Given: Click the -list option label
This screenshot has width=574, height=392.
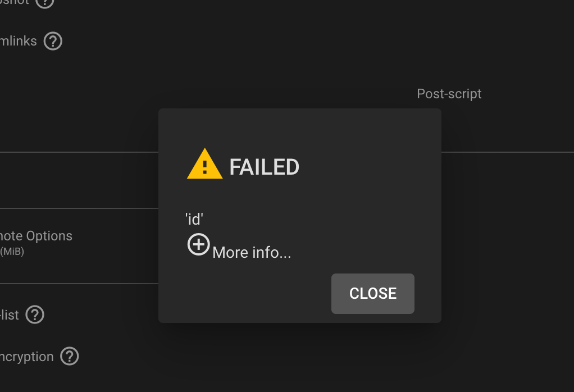Looking at the screenshot, I should coord(10,314).
